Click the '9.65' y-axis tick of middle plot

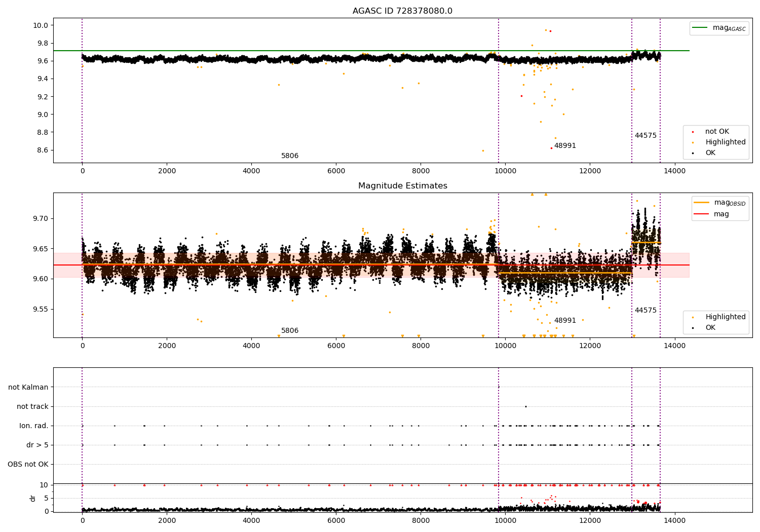pos(41,249)
